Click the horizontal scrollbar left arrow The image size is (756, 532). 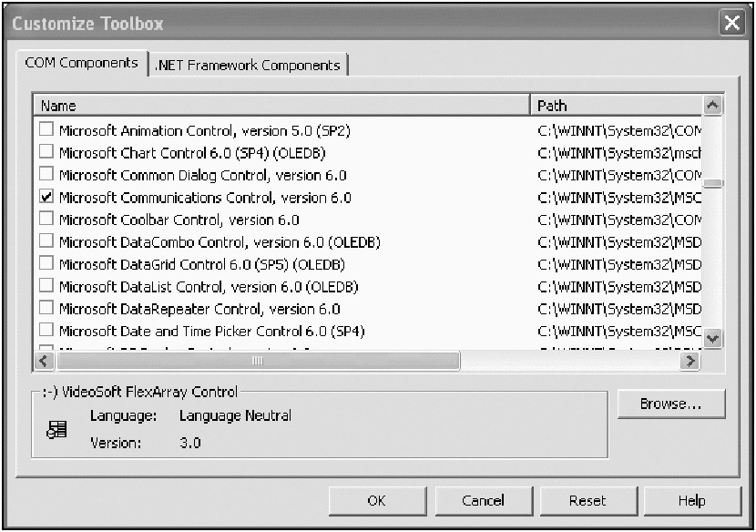coord(43,361)
